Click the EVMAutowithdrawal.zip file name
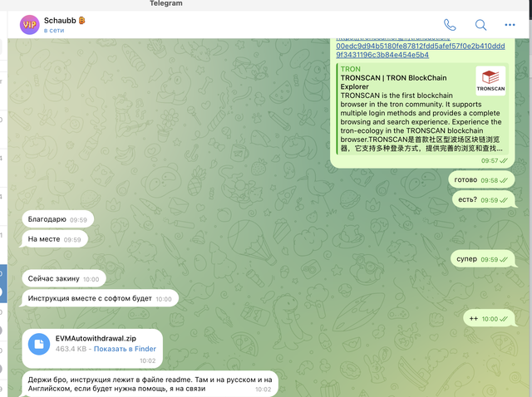532x397 pixels. click(96, 338)
